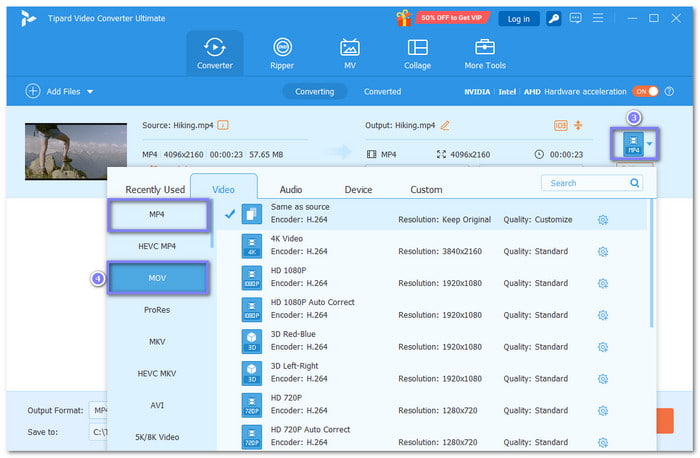The height and width of the screenshot is (458, 700).
Task: Select AVI format
Action: point(157,405)
